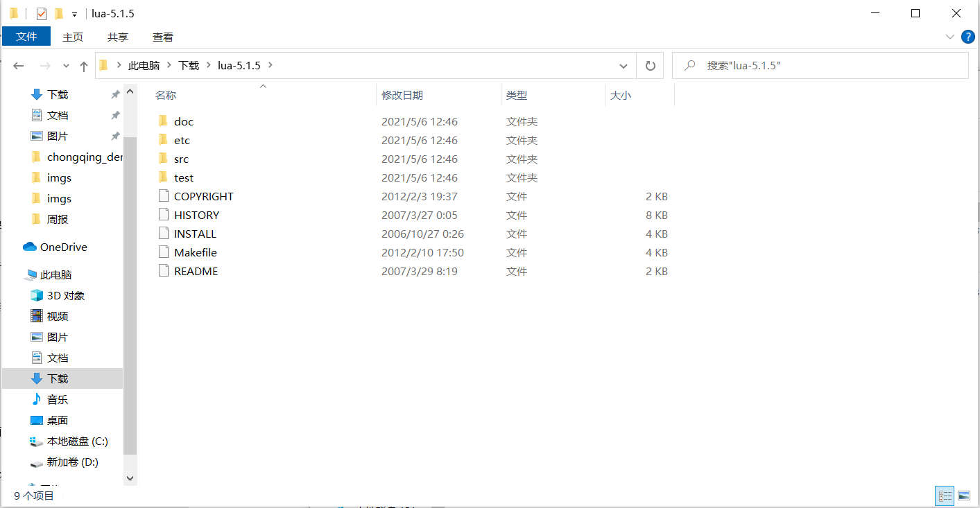Collapse the navigation arrow next to 下载
The image size is (980, 508).
point(21,94)
